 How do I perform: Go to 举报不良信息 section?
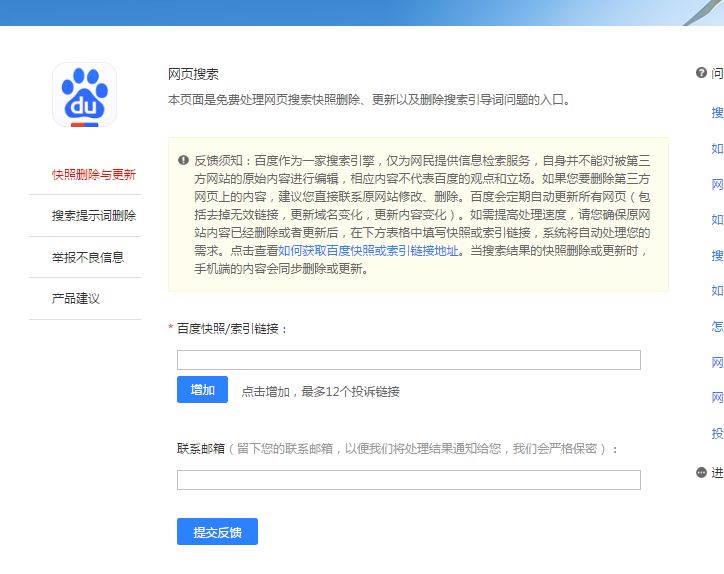(x=88, y=257)
